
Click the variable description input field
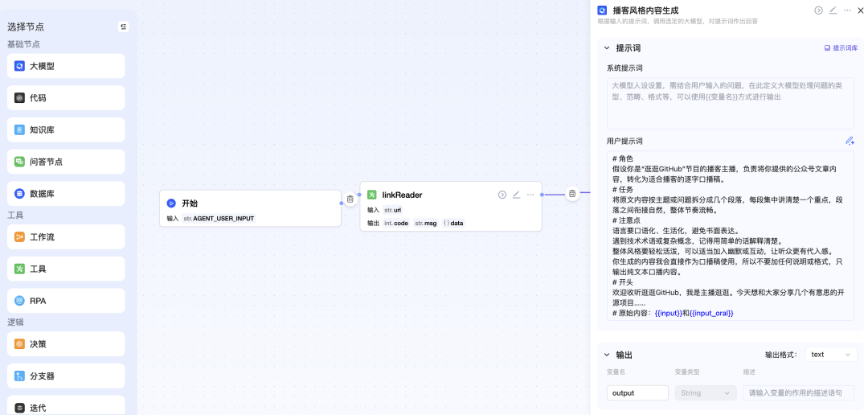[798, 392]
